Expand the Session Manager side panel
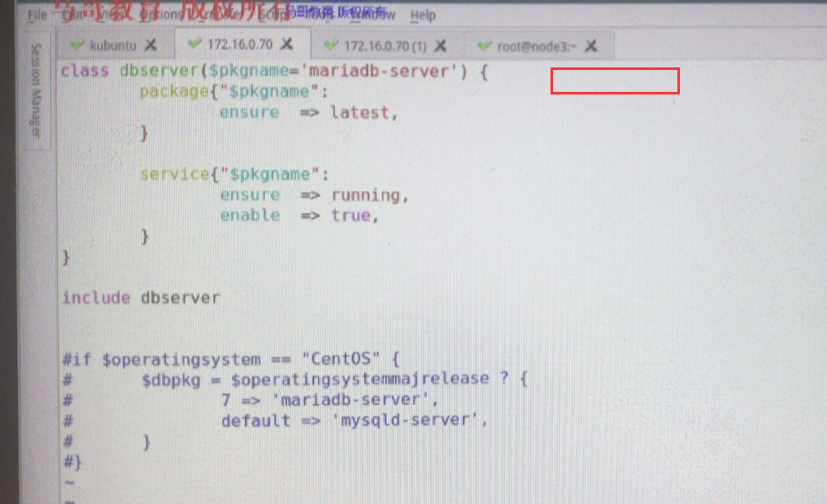Screen dimensions: 827x504 [36, 90]
